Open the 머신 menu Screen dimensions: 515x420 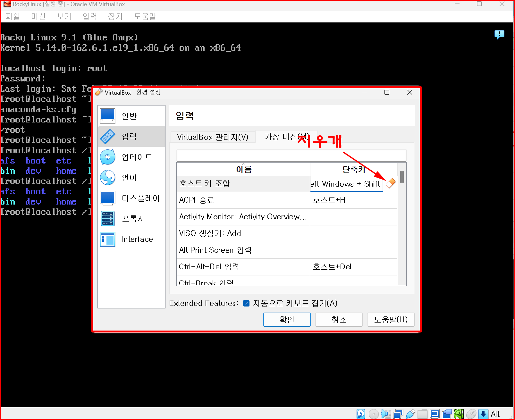(38, 16)
